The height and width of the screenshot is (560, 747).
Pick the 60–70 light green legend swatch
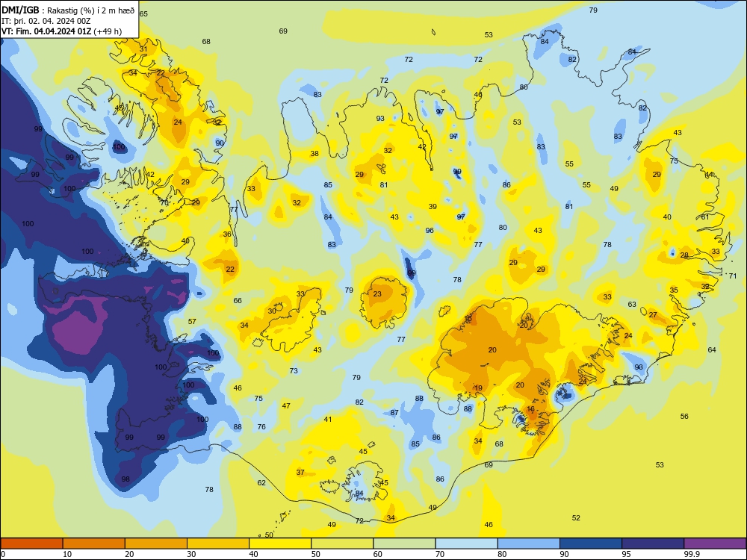point(404,544)
